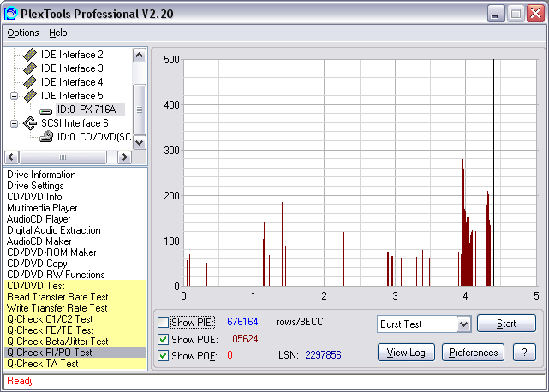Viewport: 549px width, 392px height.
Task: Uncheck the Show POF checkbox
Action: coord(164,355)
